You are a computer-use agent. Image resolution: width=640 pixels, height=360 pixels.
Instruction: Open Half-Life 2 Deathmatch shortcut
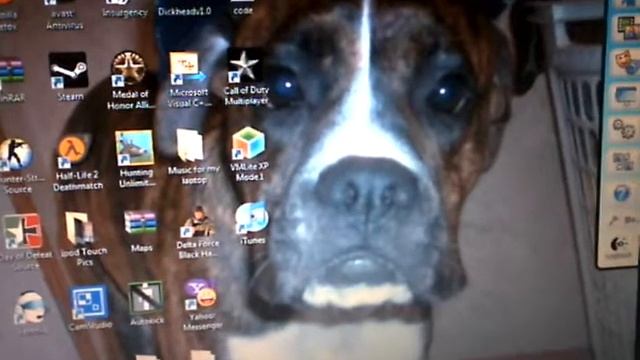coord(73,151)
